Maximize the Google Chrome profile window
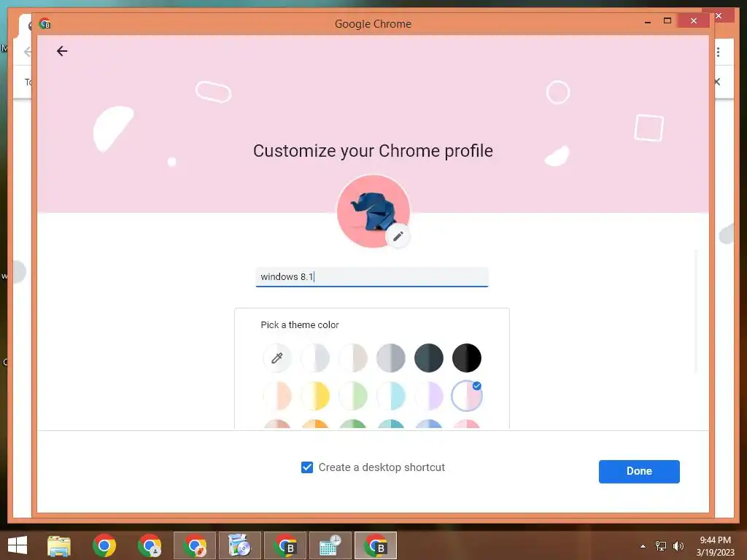The height and width of the screenshot is (560, 747). pos(667,21)
